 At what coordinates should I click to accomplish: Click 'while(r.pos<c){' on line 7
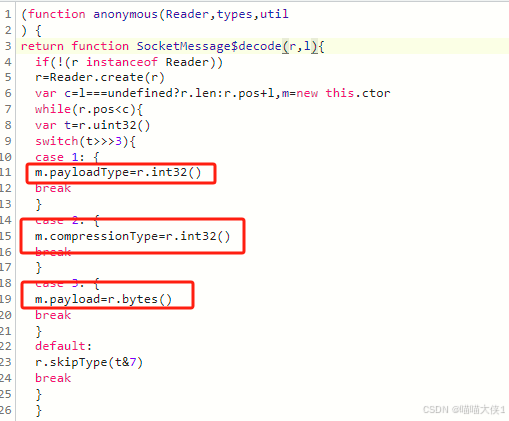pyautogui.click(x=89, y=109)
